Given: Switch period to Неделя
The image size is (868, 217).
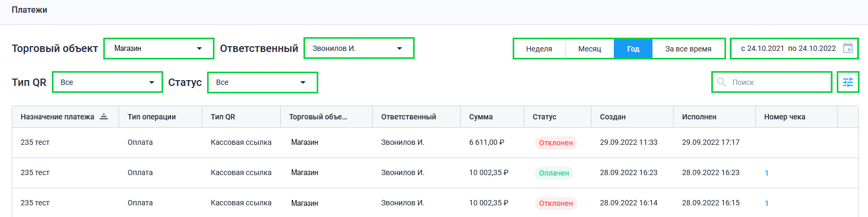Looking at the screenshot, I should click(x=539, y=49).
